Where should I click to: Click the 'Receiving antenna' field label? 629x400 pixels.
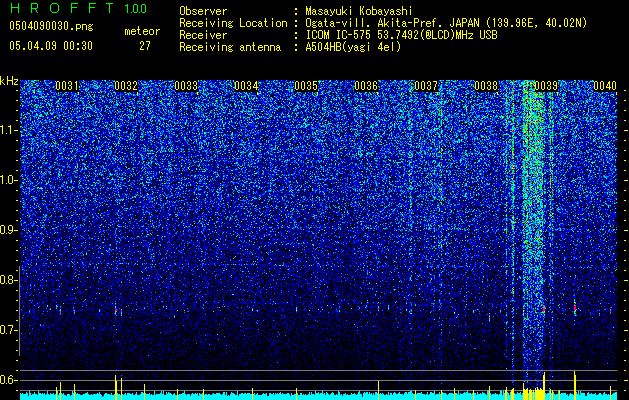230,47
